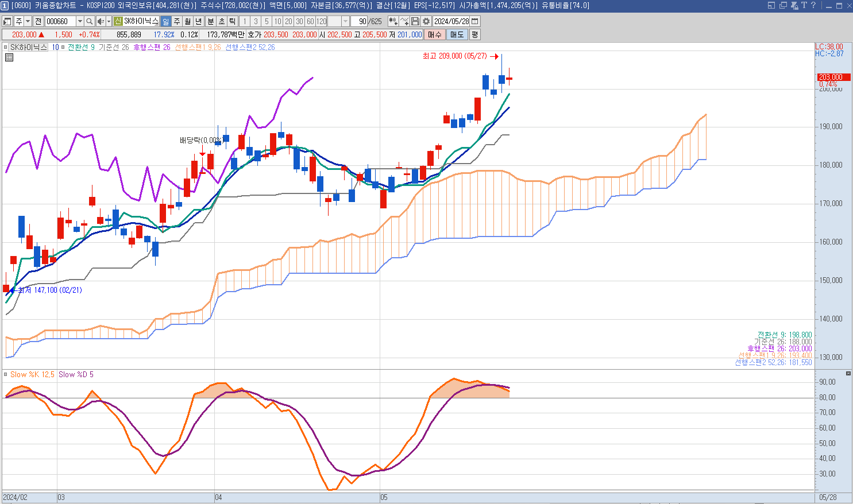
Task: Save the chart with floppy icon
Action: point(415,21)
